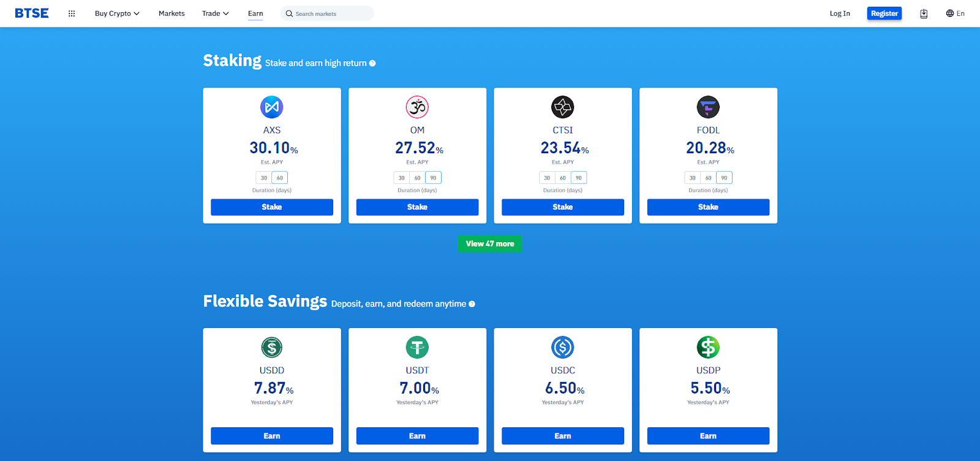Click the USDC coin icon
Image resolution: width=980 pixels, height=461 pixels.
pyautogui.click(x=563, y=348)
